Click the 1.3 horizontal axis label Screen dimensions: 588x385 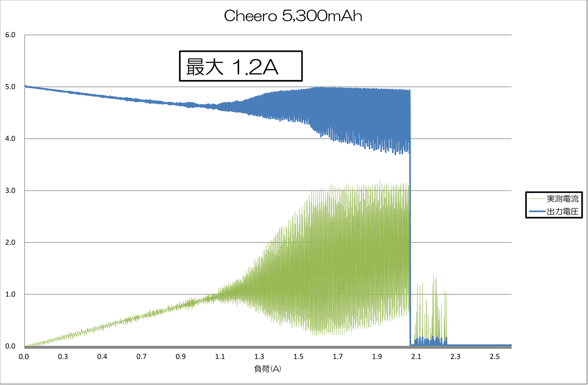[259, 356]
